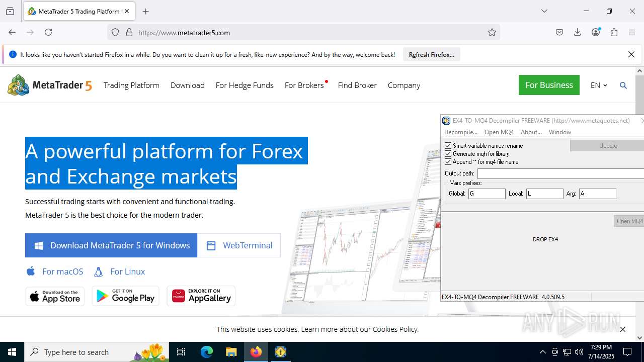Open About menu in decompiler
The height and width of the screenshot is (362, 644).
pyautogui.click(x=531, y=132)
